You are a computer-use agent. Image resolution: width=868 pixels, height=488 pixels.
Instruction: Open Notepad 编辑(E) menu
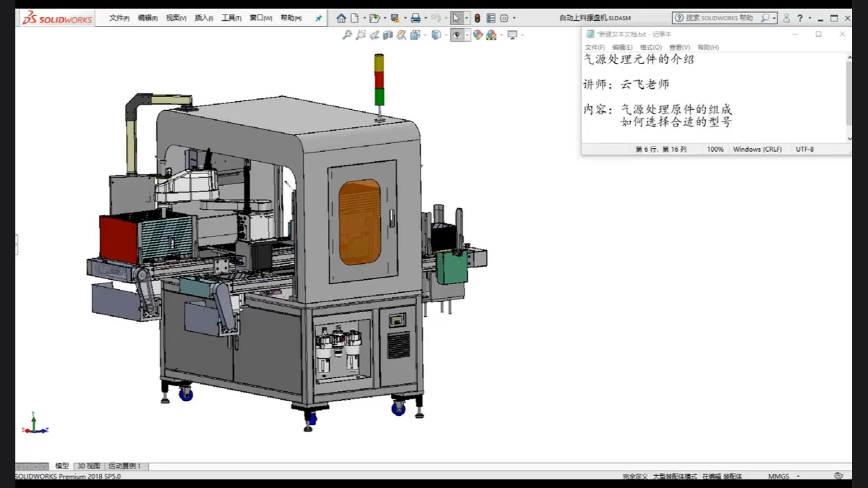click(623, 47)
